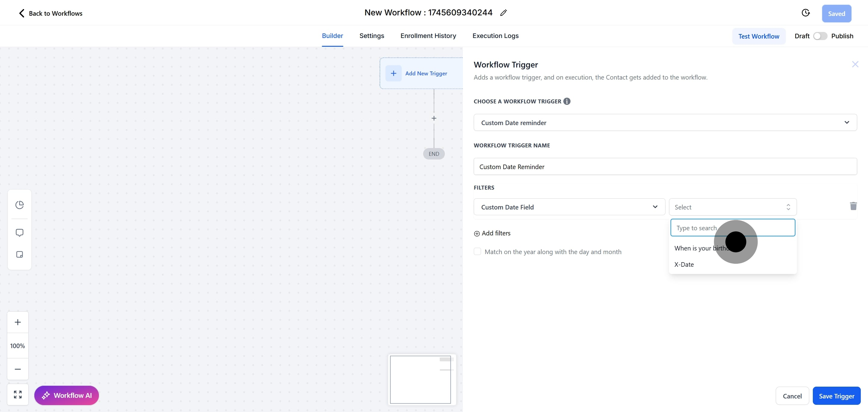This screenshot has height=412, width=868.
Task: Click the pencil icon to rename workflow
Action: pos(503,13)
